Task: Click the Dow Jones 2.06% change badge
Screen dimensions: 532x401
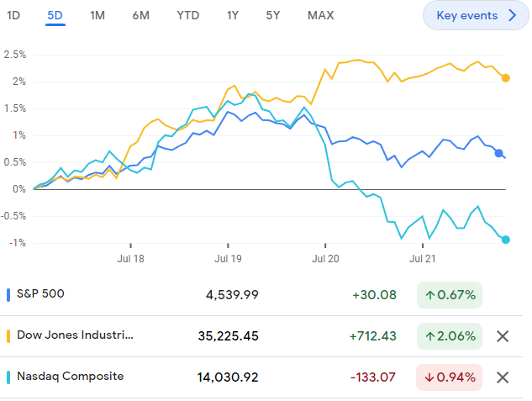Action: 450,336
